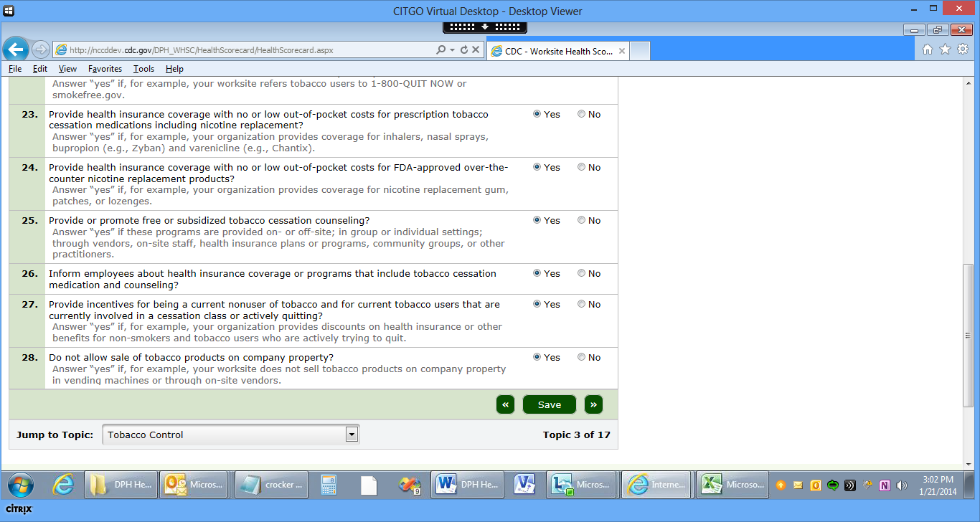Stop loading with the X in address bar
Image resolution: width=980 pixels, height=522 pixels.
click(476, 50)
